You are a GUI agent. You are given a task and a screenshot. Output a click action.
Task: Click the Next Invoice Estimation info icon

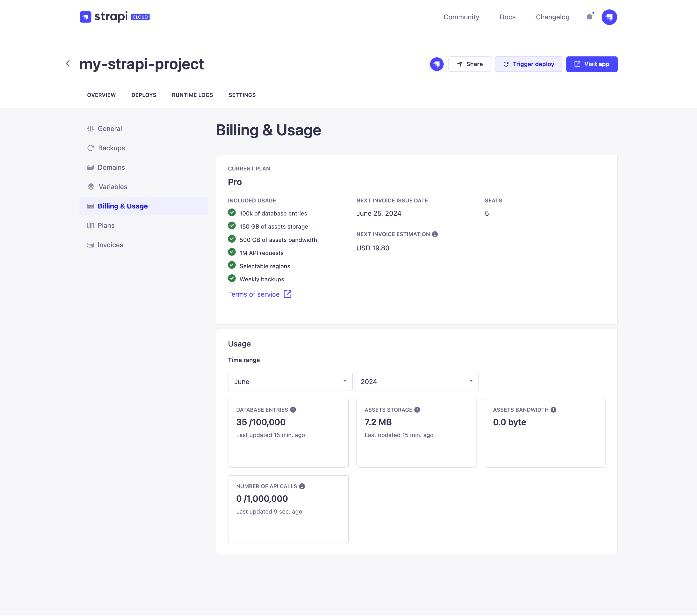(x=435, y=234)
